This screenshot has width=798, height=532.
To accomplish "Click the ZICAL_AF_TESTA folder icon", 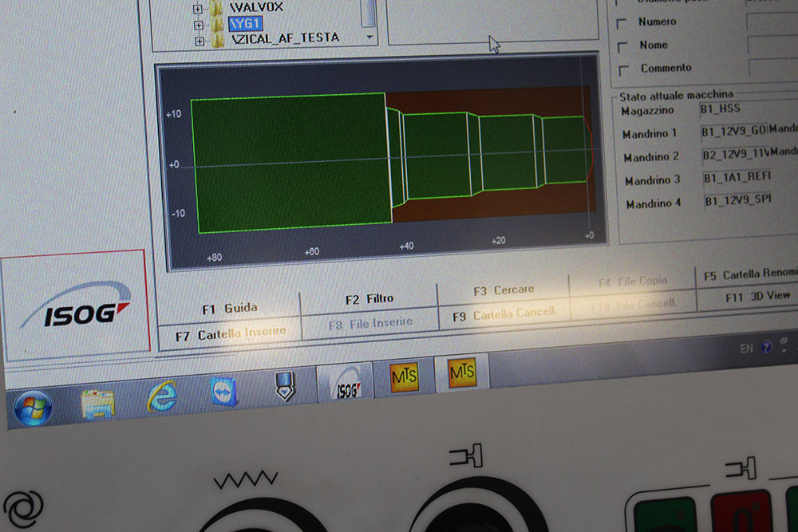I will 218,40.
